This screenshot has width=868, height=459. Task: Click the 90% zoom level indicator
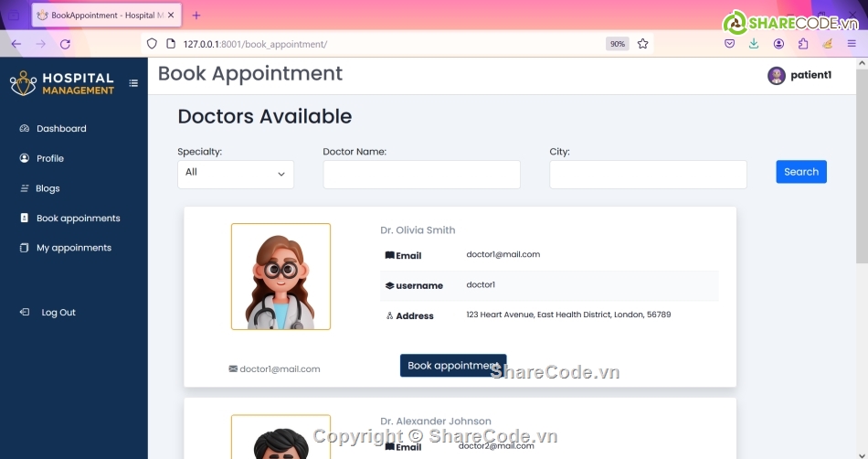[x=618, y=44]
